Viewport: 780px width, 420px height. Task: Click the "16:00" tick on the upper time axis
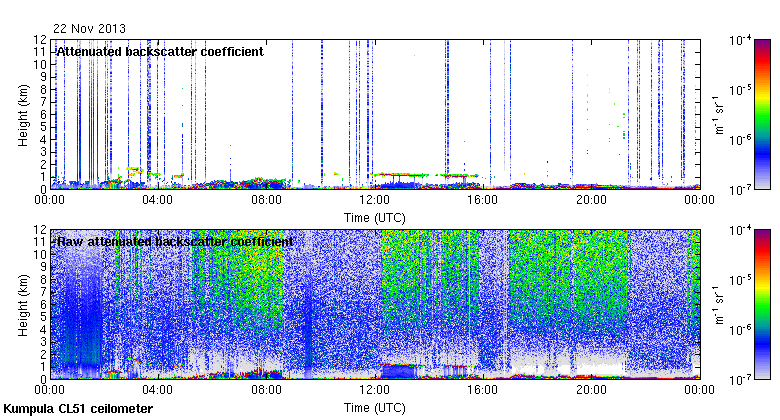pos(483,200)
